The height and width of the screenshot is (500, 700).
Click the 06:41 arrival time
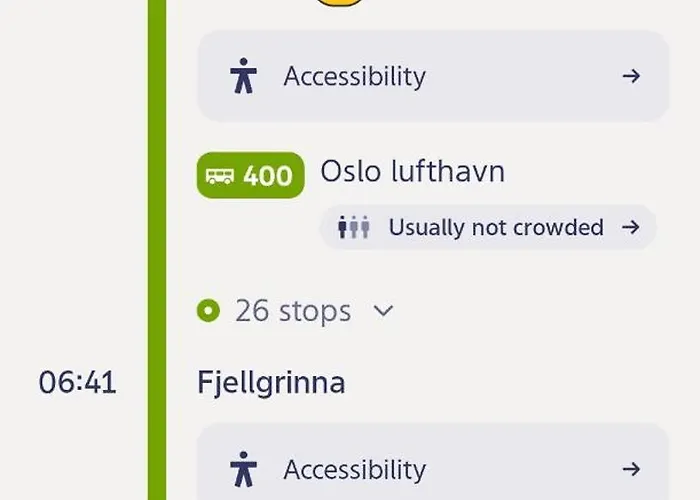click(x=78, y=382)
